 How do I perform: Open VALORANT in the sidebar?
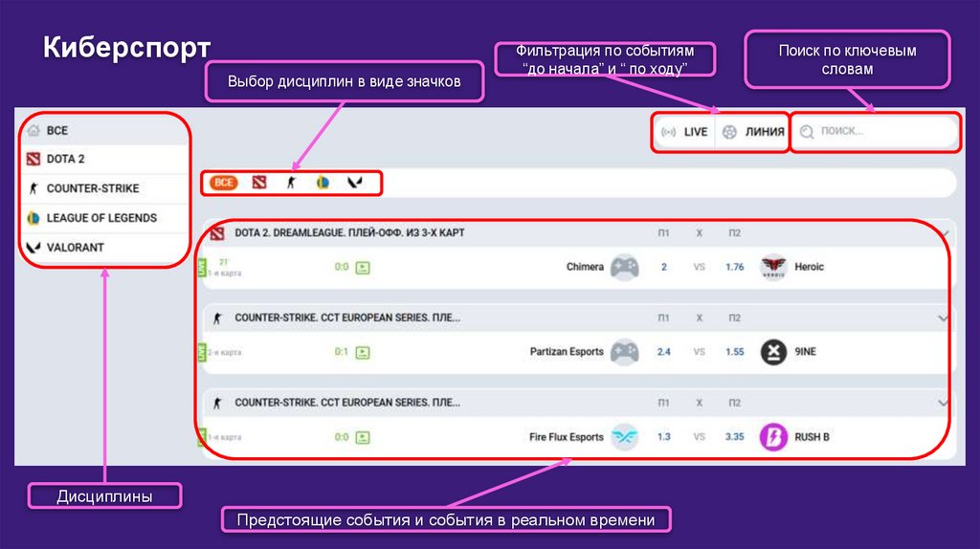point(104,248)
